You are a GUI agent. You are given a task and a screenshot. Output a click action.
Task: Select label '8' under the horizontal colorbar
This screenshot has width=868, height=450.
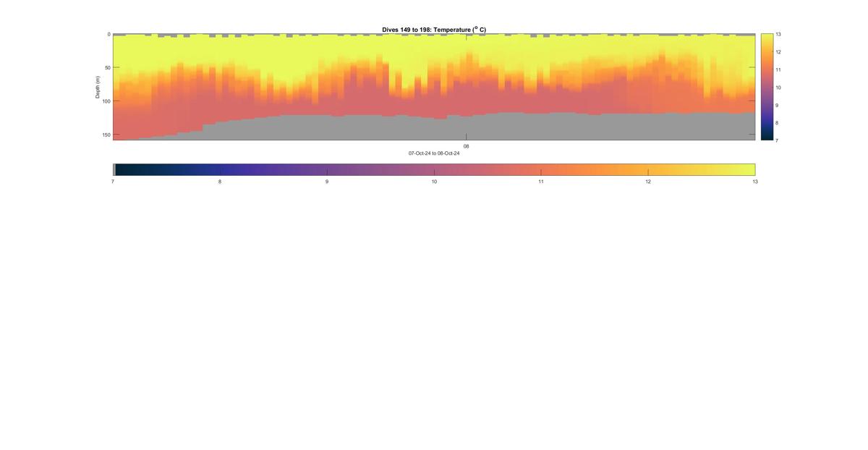tap(220, 182)
